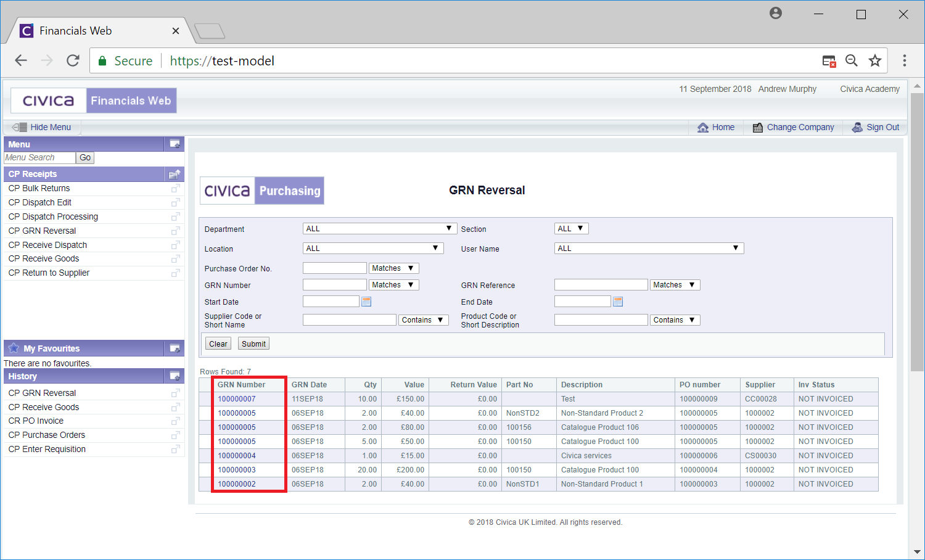
Task: Click the new-window icon beside CR PO Invoice
Action: 176,421
